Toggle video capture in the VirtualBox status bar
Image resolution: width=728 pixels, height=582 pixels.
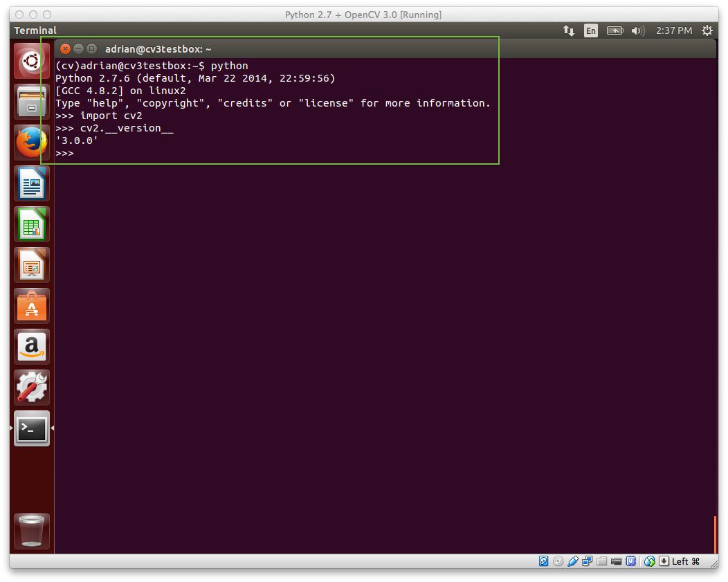pyautogui.click(x=616, y=561)
